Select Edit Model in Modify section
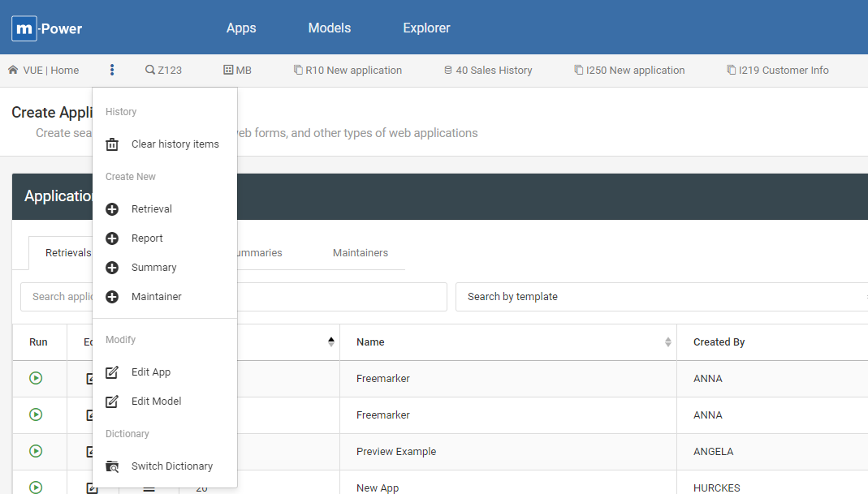Image resolution: width=868 pixels, height=494 pixels. pyautogui.click(x=156, y=402)
